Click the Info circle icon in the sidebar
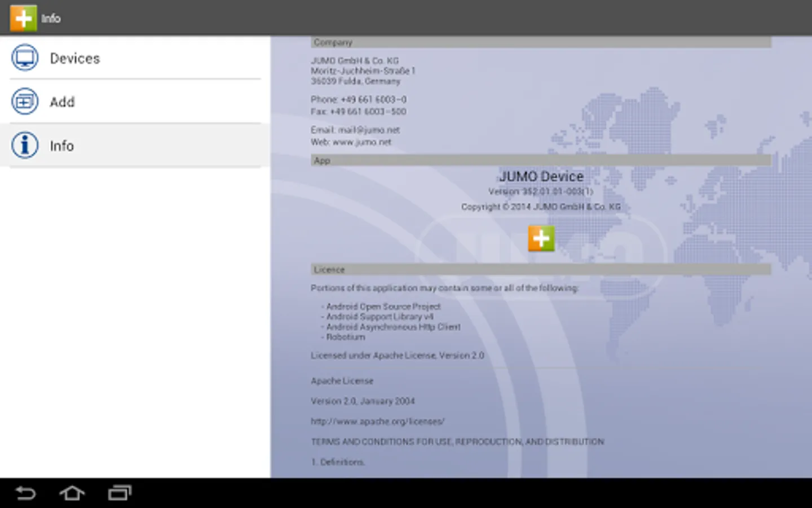Screen dimensions: 812x508 tap(25, 145)
